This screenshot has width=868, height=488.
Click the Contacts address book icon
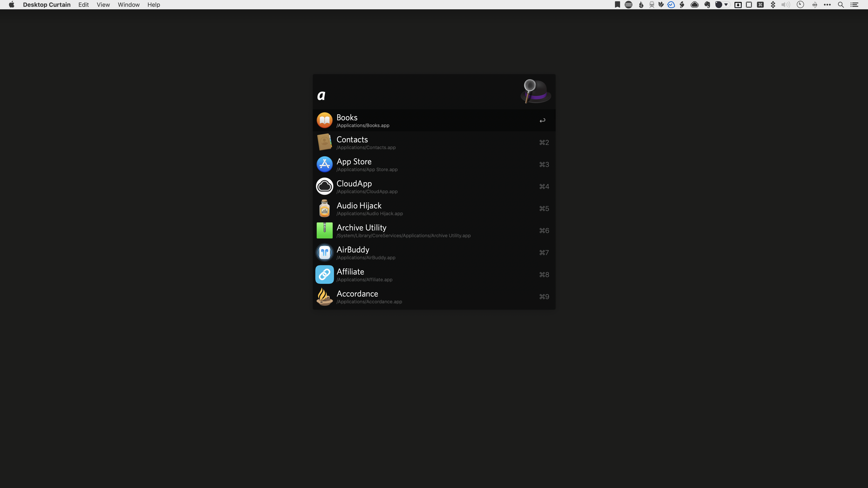point(324,143)
